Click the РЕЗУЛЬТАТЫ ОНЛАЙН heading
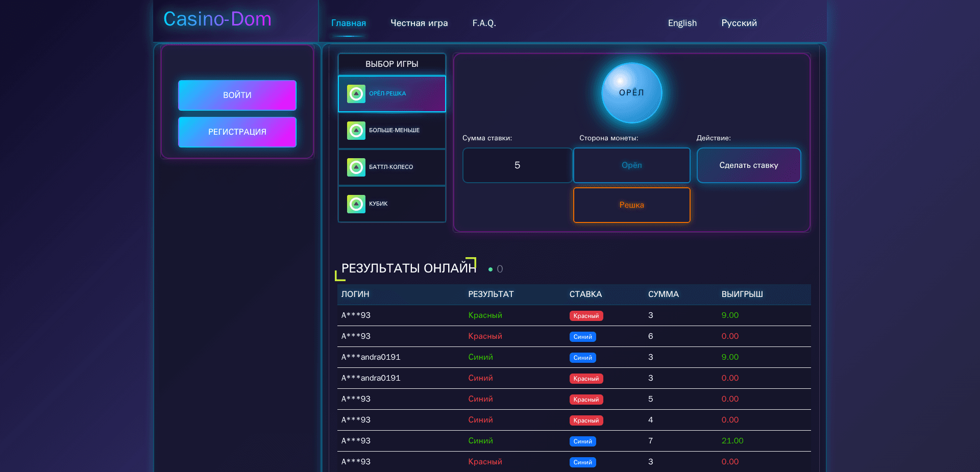 [x=409, y=268]
